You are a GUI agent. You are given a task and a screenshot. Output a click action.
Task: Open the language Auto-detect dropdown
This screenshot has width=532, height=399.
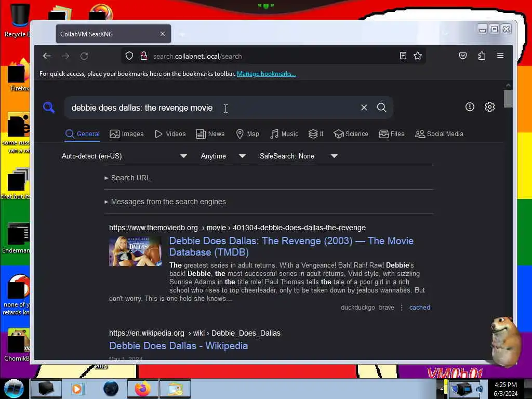coord(124,156)
